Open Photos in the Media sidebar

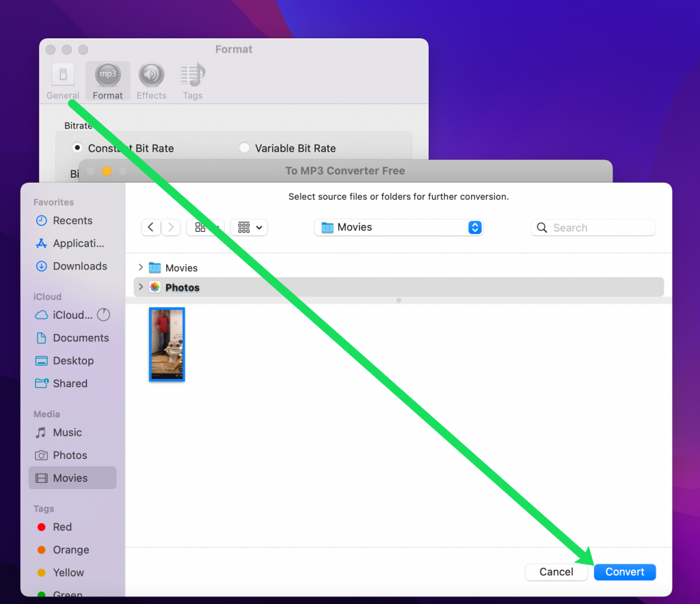pos(69,455)
